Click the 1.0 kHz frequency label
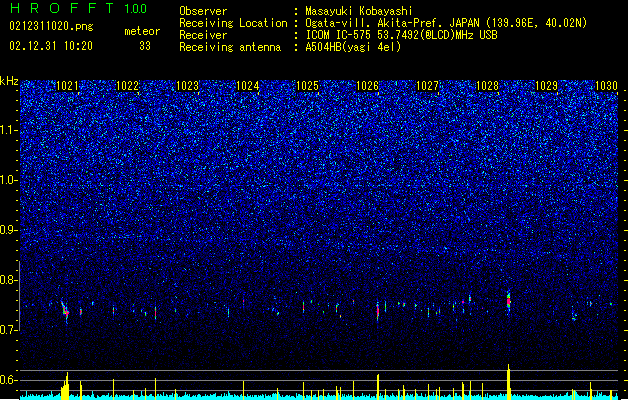The height and width of the screenshot is (400, 629). (9, 181)
